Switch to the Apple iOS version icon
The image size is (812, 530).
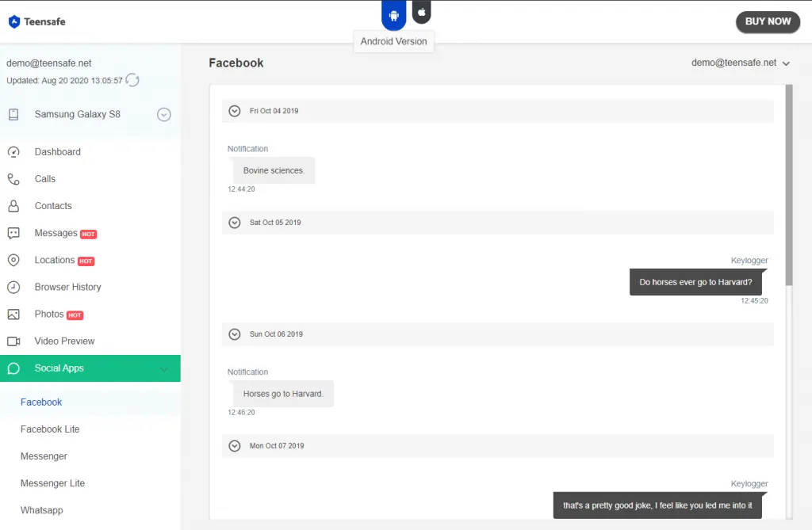click(422, 11)
